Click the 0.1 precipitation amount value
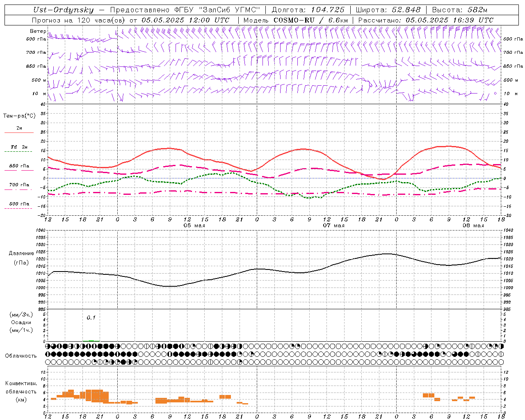Image resolution: width=525 pixels, height=420 pixels. (x=91, y=317)
